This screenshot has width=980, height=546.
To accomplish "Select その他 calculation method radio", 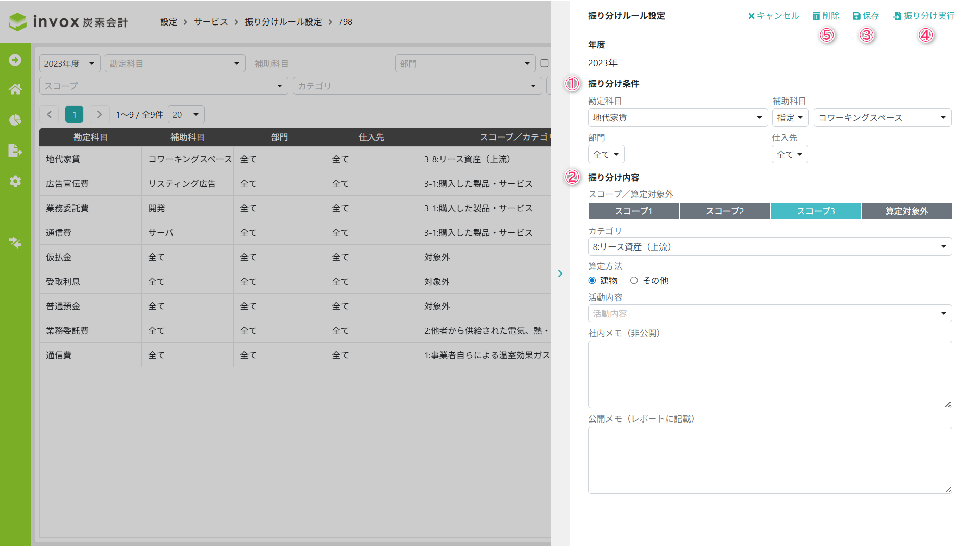I will [634, 280].
